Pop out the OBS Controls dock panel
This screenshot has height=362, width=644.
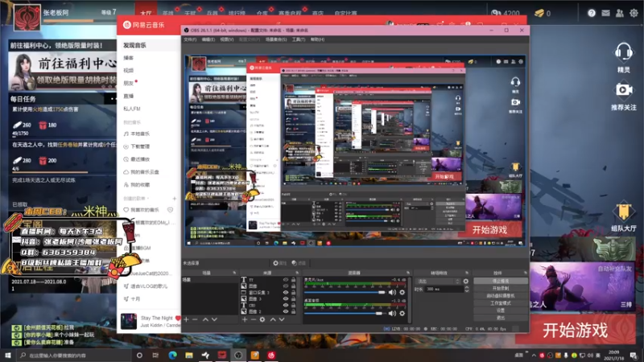[526, 273]
